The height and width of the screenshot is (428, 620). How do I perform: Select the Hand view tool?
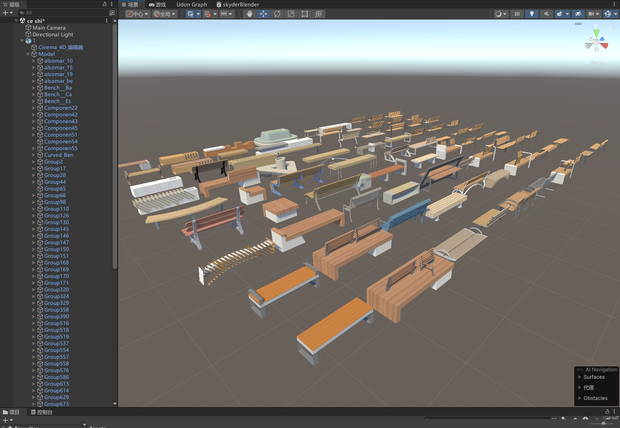click(249, 14)
